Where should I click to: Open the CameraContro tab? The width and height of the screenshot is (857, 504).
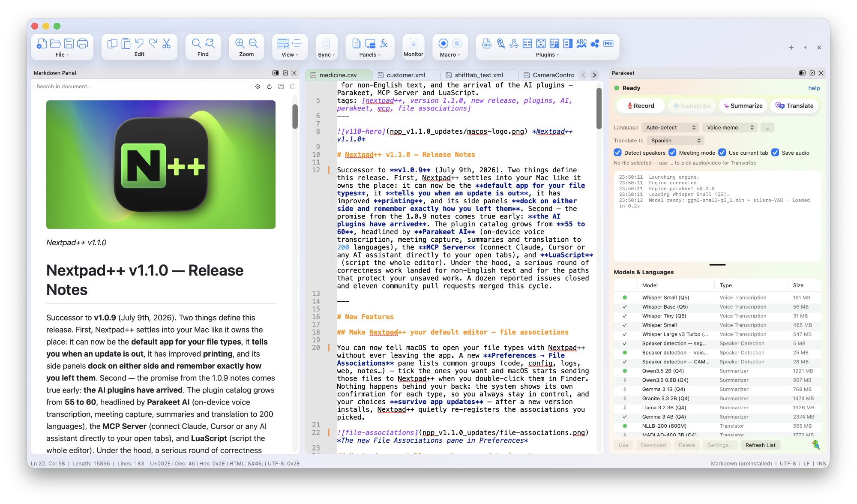(x=549, y=75)
